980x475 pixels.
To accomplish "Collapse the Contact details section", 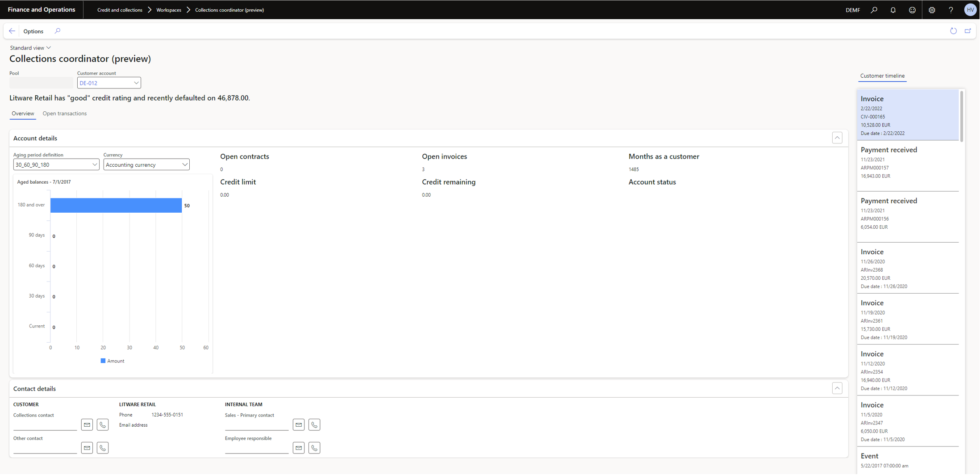I will pos(837,388).
